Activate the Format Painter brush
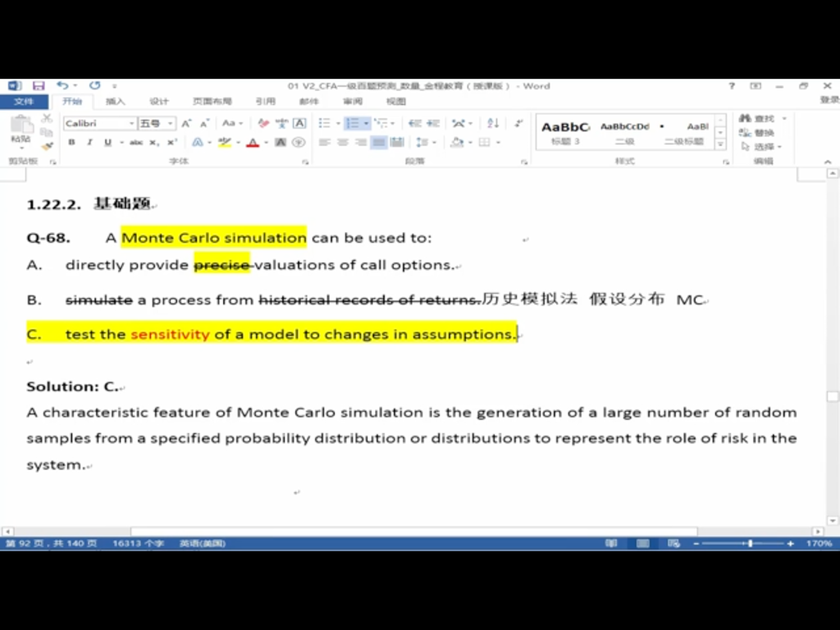Viewport: 840px width, 630px height. pos(47,146)
